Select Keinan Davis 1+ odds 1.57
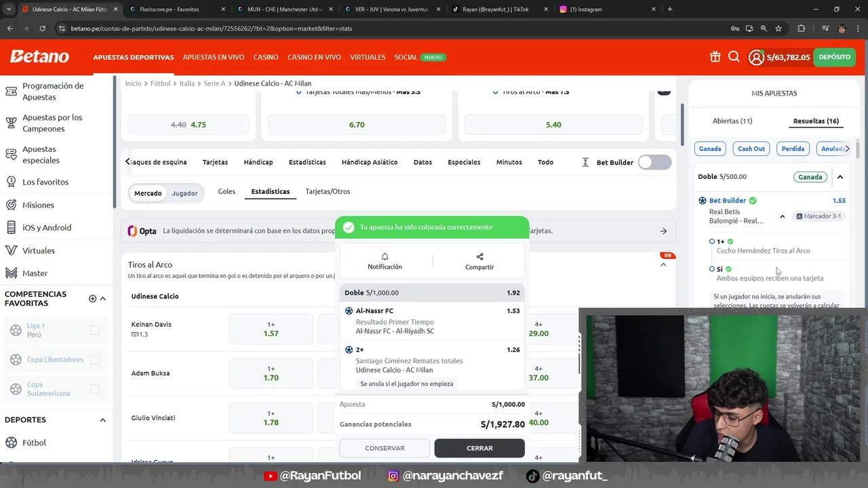868x488 pixels. (271, 329)
